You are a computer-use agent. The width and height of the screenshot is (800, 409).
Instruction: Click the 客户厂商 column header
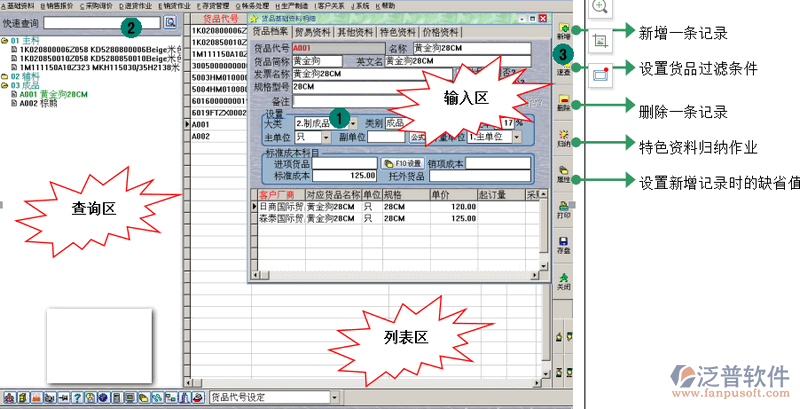tap(281, 195)
